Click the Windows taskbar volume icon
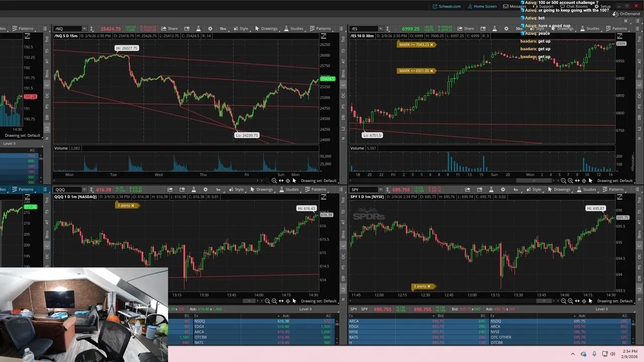 pos(612,354)
